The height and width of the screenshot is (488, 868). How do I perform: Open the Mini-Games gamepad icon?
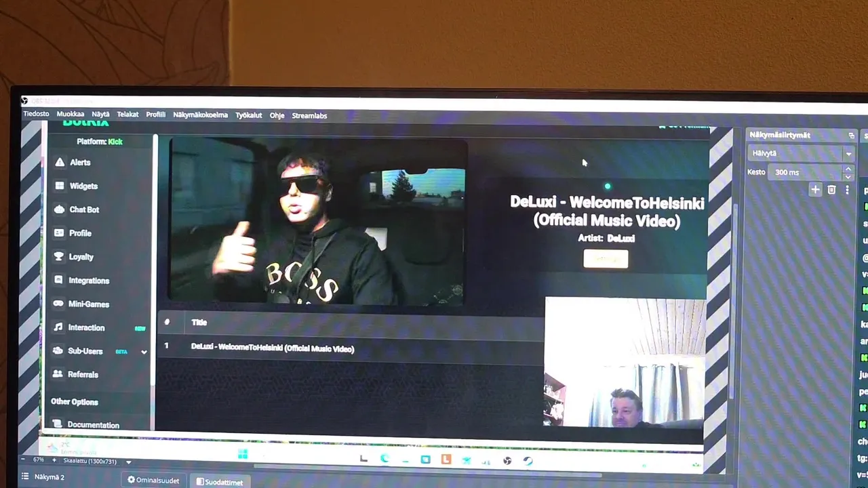pyautogui.click(x=58, y=304)
